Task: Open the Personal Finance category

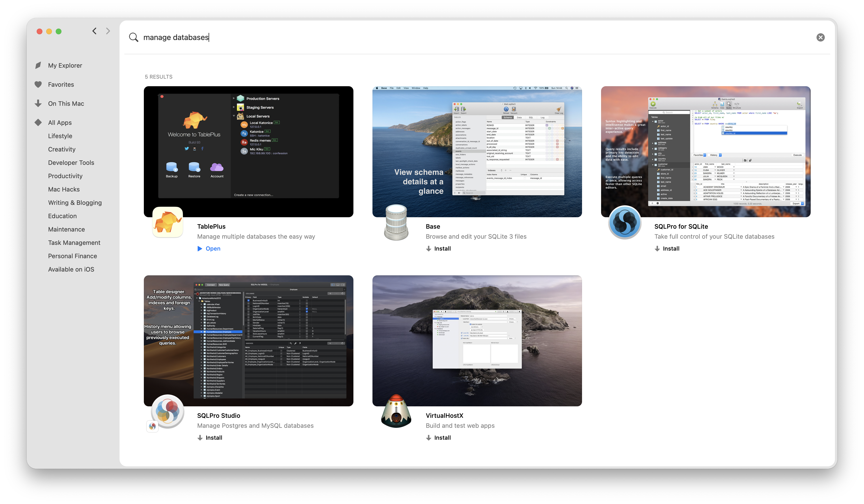Action: [72, 257]
